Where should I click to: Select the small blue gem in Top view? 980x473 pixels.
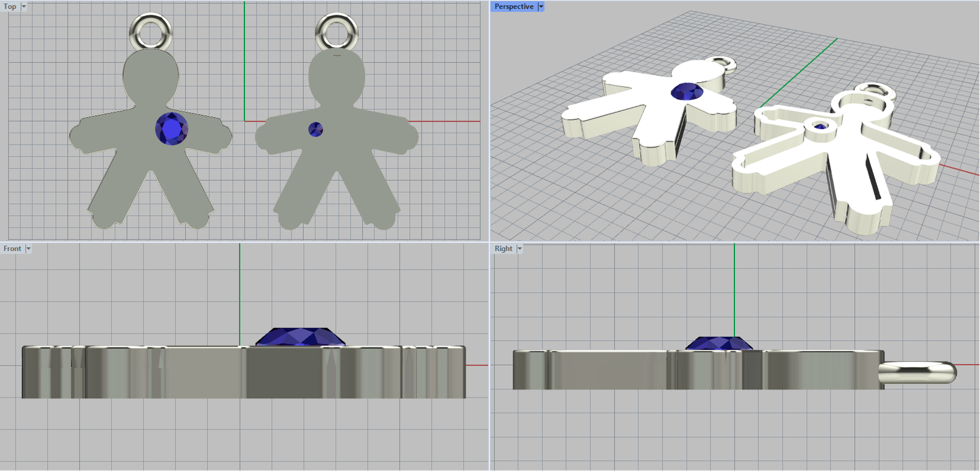pyautogui.click(x=315, y=129)
